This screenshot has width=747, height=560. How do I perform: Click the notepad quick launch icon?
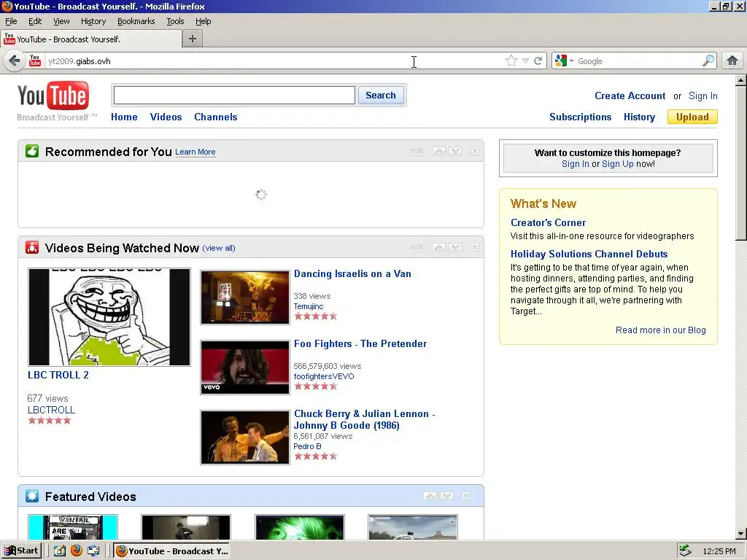pyautogui.click(x=59, y=551)
